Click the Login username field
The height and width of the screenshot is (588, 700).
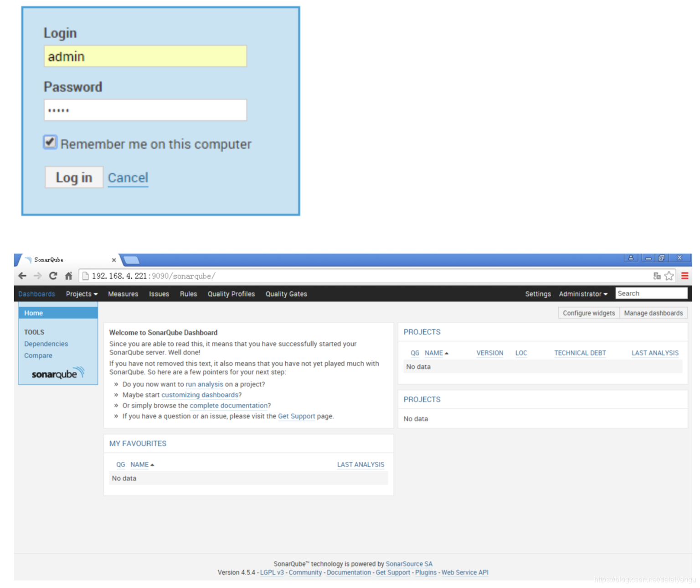pos(145,56)
